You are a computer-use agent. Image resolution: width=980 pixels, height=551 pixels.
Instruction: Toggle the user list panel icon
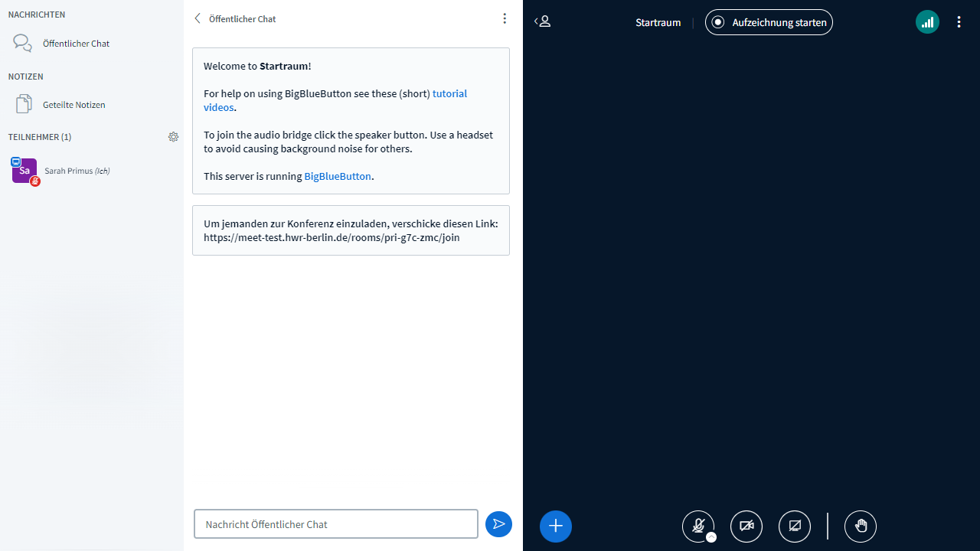point(542,22)
